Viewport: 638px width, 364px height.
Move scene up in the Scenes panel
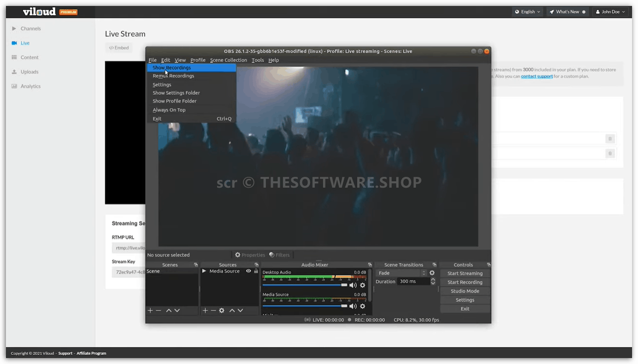pos(168,311)
